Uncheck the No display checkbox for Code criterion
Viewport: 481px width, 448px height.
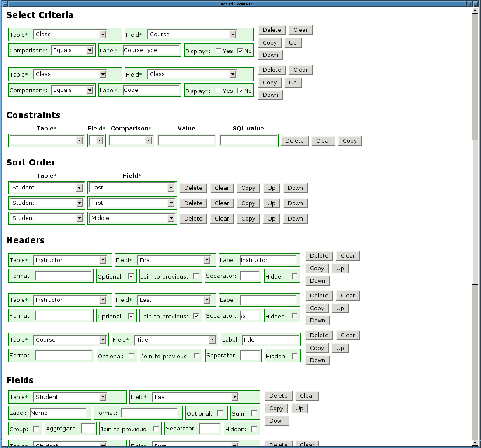click(240, 91)
